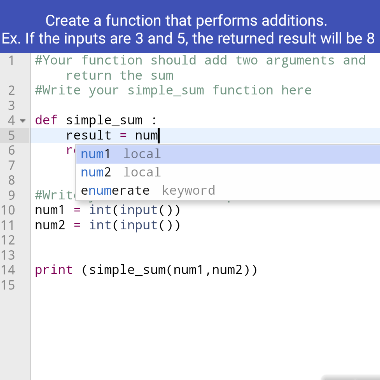Click the first comment line about arguments
This screenshot has height=380, width=380.
[200, 68]
